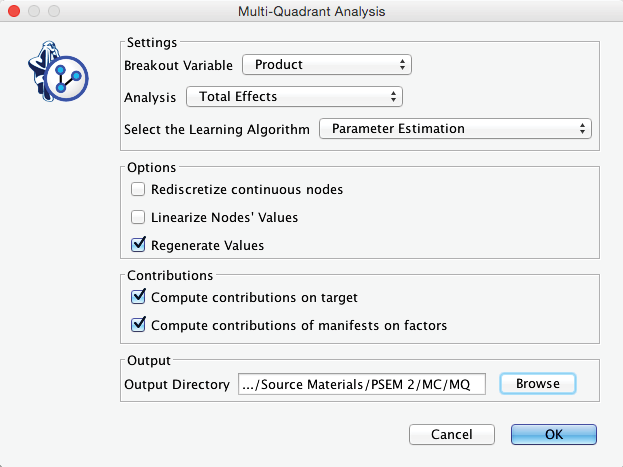Cancel the Multi-Quadrant Analysis dialog

452,434
